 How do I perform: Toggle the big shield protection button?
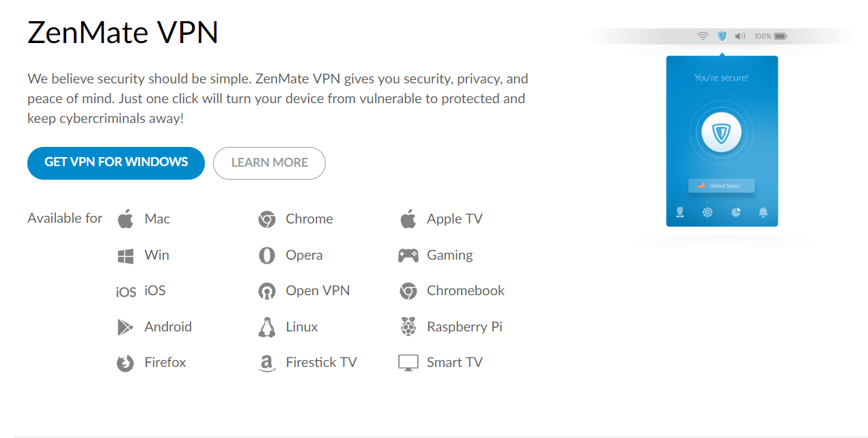click(721, 131)
